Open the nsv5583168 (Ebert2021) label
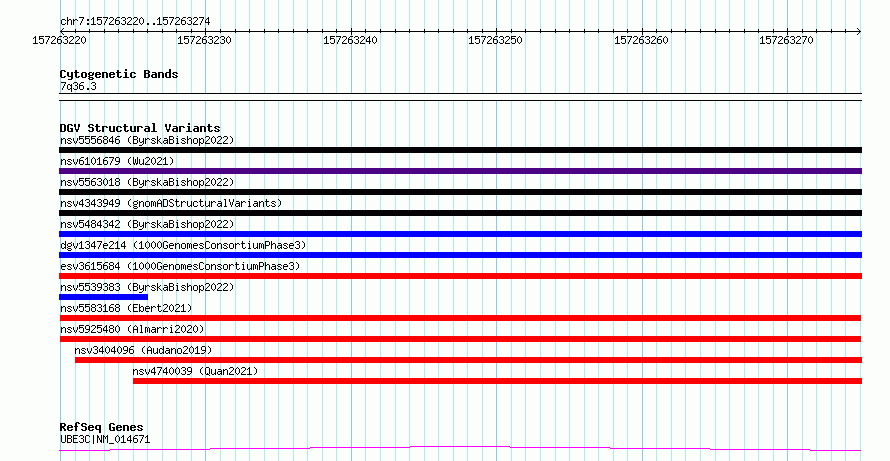This screenshot has width=890, height=461. (126, 308)
